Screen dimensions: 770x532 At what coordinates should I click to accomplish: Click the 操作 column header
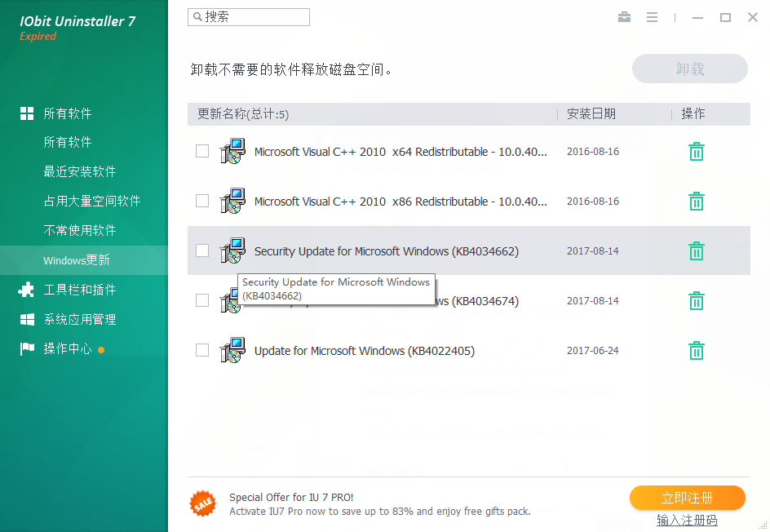click(693, 114)
